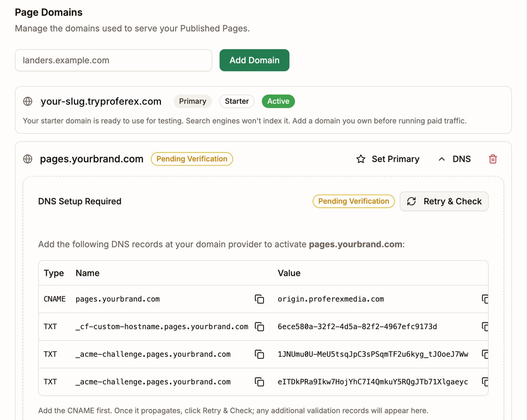Click the 6ece580a-32f2-4d5a-82f2-4967efc9173d value
The height and width of the screenshot is (420, 527).
coord(357,327)
